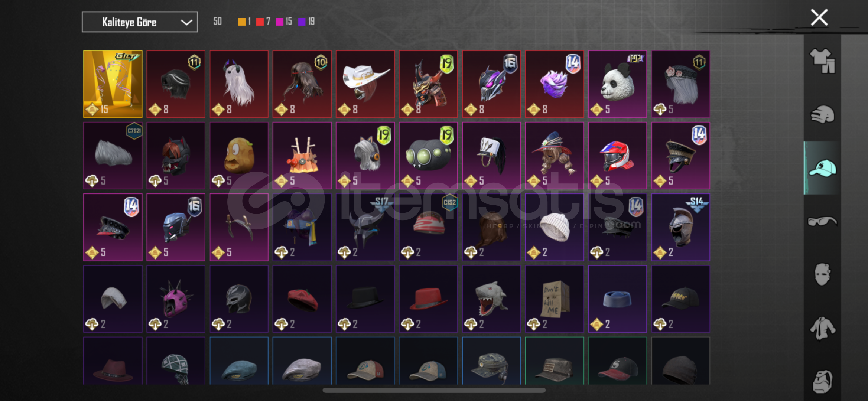Screen dimensions: 868x401
Task: Expand the Kaliteye Göre sort dropdown
Action: tap(140, 22)
